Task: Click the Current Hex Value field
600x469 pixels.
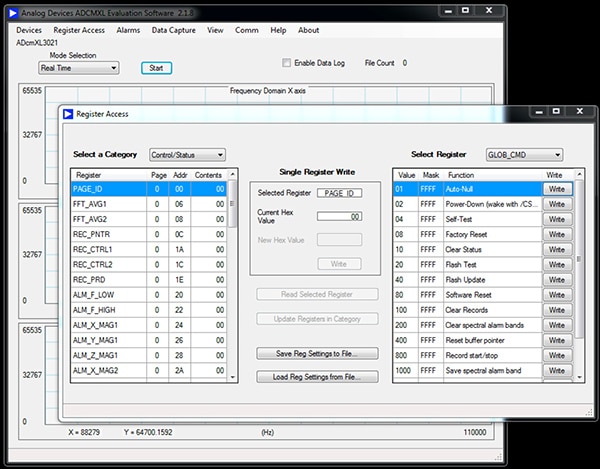Action: [341, 216]
